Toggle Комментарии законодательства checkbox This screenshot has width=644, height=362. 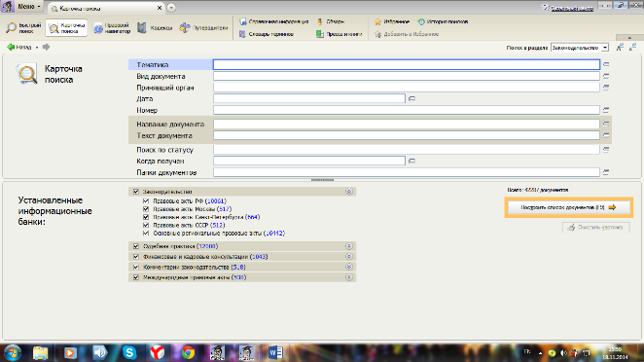coord(136,267)
